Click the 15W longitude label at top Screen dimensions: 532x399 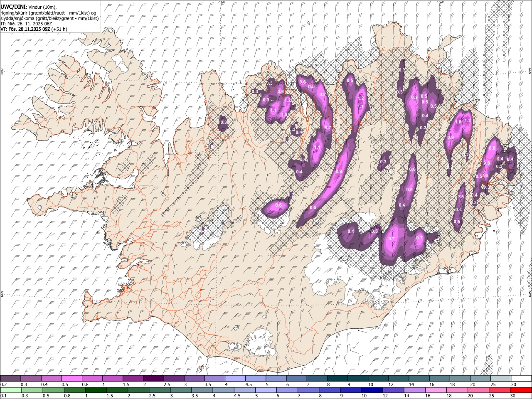point(440,2)
